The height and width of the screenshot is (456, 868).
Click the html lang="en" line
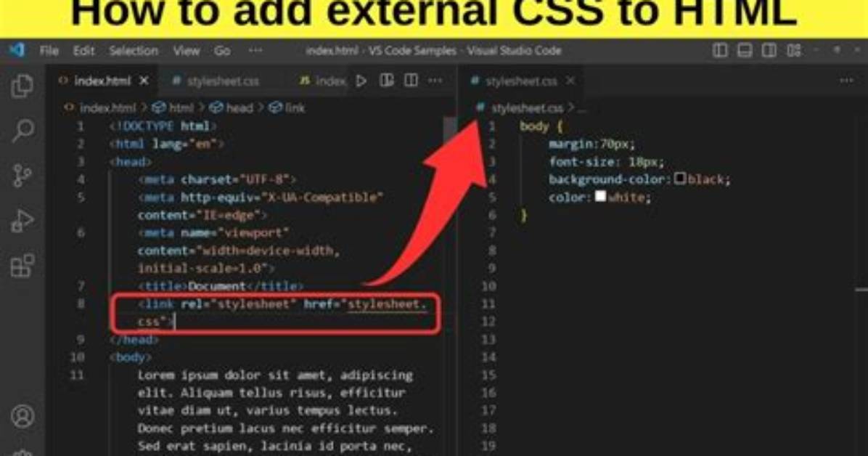166,144
